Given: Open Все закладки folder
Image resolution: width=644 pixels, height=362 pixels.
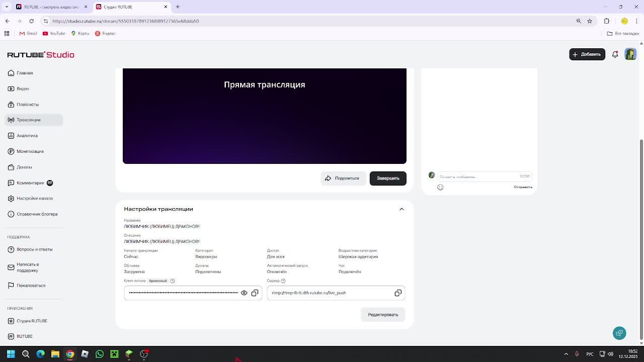Looking at the screenshot, I should (623, 34).
